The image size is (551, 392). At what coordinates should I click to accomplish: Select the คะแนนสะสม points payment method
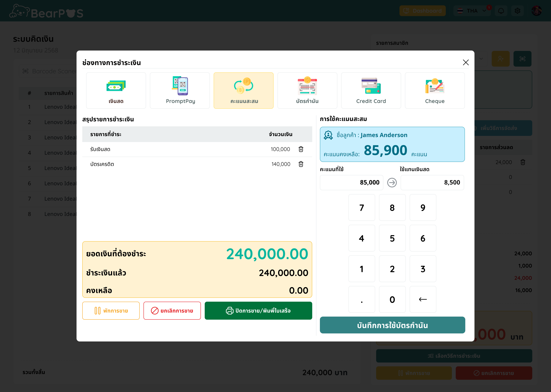tap(243, 91)
